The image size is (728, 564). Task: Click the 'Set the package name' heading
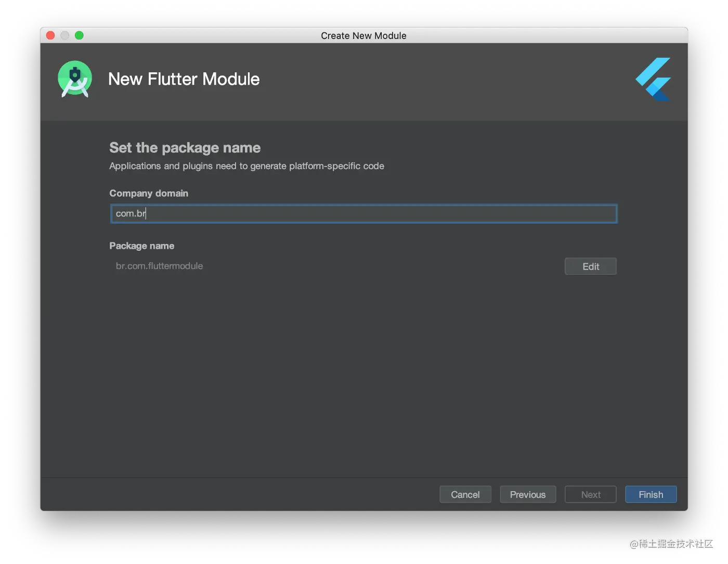(x=185, y=148)
